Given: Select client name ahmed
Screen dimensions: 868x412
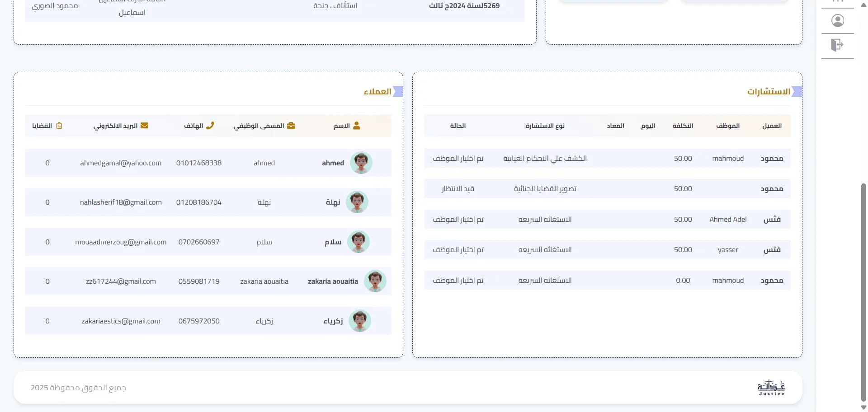Looking at the screenshot, I should tap(333, 163).
